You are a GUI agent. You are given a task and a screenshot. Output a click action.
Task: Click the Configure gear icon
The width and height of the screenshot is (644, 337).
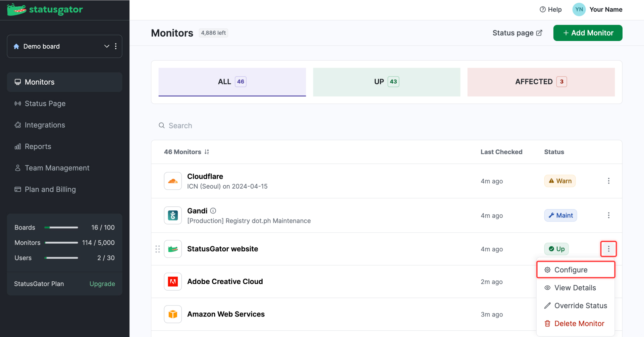(x=547, y=270)
